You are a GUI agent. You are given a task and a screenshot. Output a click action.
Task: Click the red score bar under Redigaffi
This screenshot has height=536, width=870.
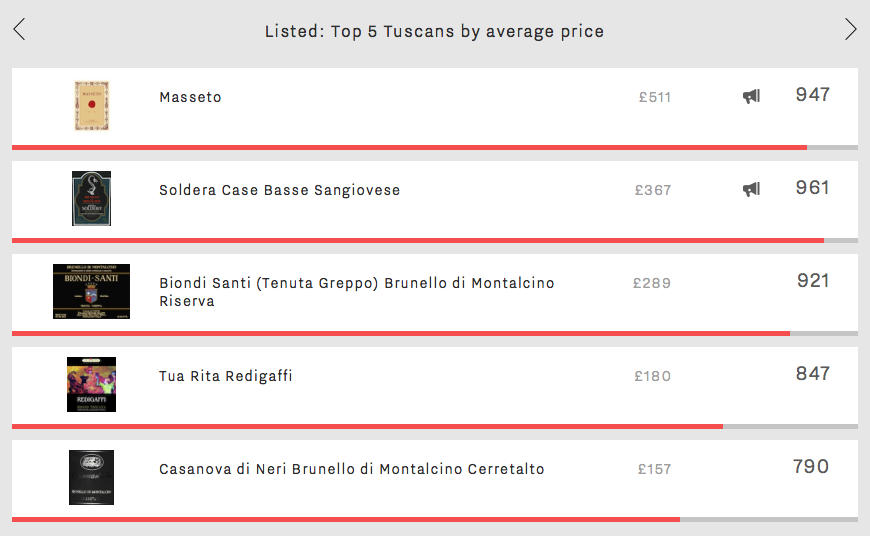pyautogui.click(x=367, y=427)
